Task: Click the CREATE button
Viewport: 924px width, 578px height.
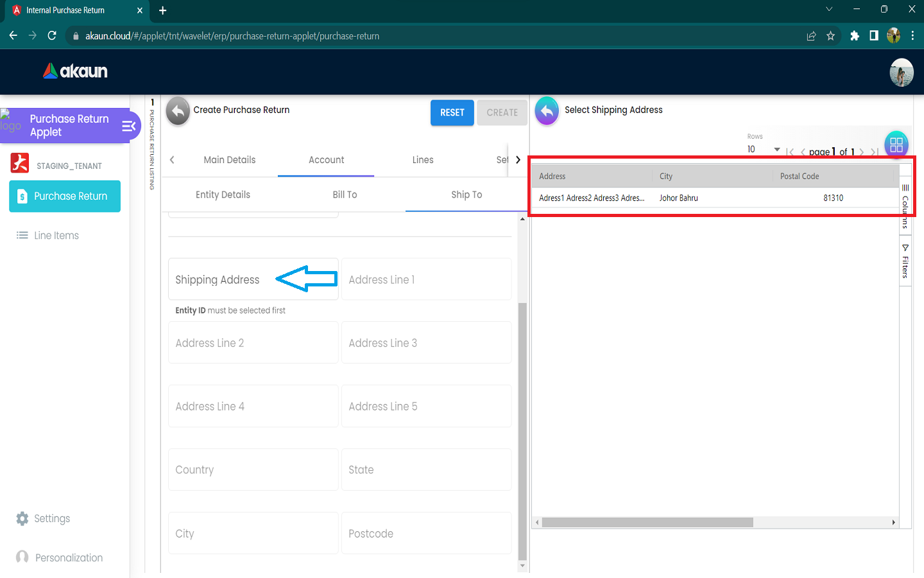Action: [x=502, y=112]
